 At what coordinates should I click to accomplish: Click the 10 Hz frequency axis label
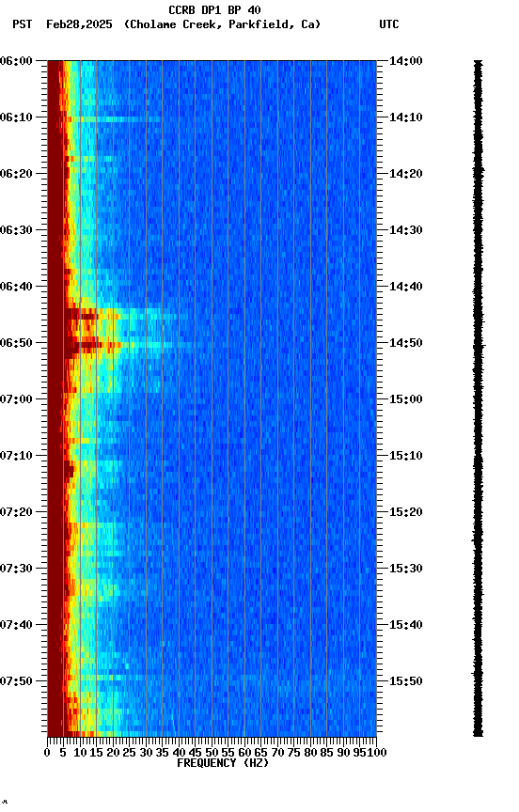tap(80, 753)
